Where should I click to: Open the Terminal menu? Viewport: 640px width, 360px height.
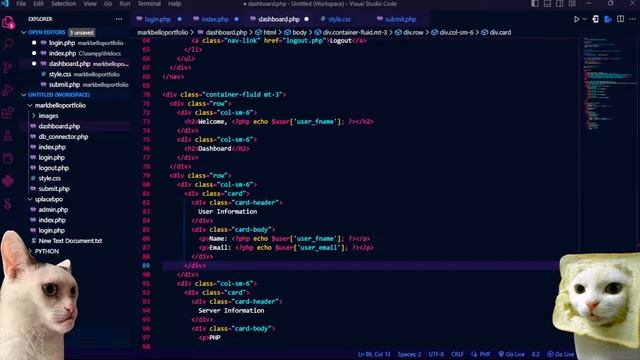(149, 4)
